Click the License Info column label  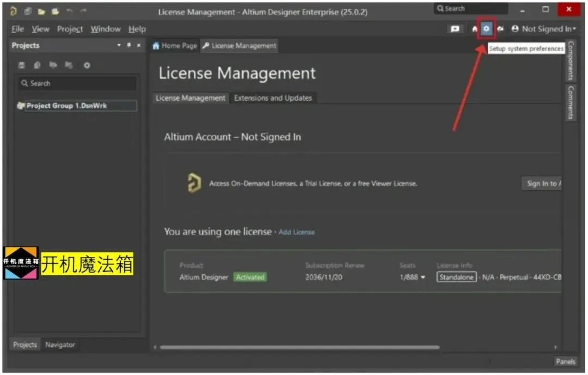pos(455,265)
